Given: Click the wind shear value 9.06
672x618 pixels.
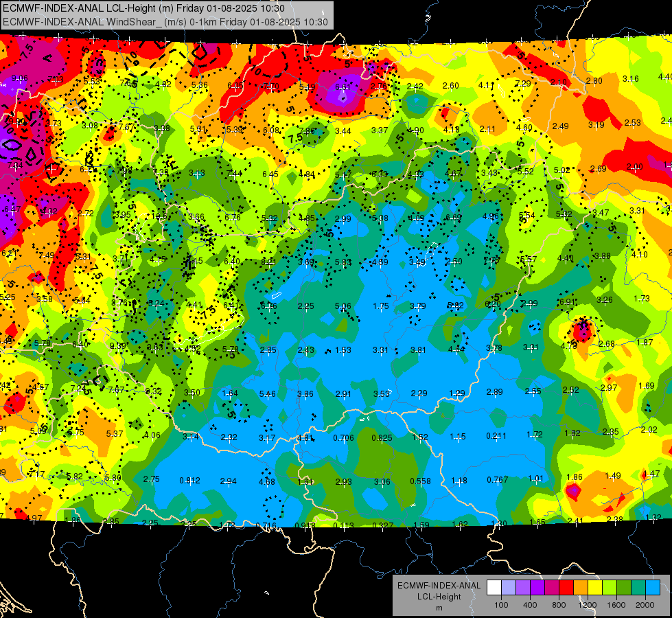Looking at the screenshot, I should pyautogui.click(x=20, y=78).
